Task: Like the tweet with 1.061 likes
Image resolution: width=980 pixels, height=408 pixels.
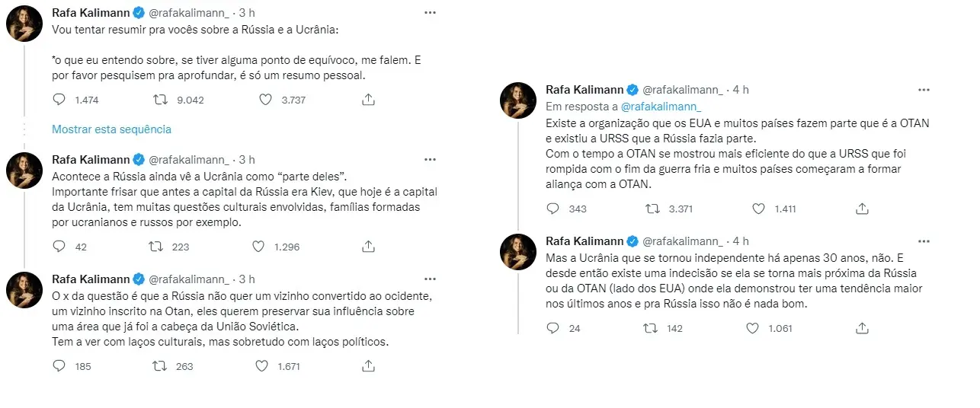Action: [x=753, y=328]
